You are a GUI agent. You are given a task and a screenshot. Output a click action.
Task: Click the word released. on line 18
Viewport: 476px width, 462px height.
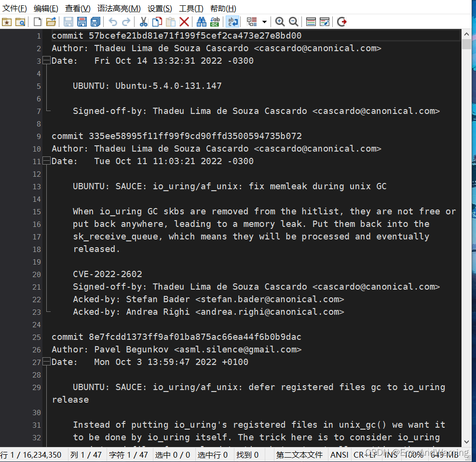(x=97, y=249)
